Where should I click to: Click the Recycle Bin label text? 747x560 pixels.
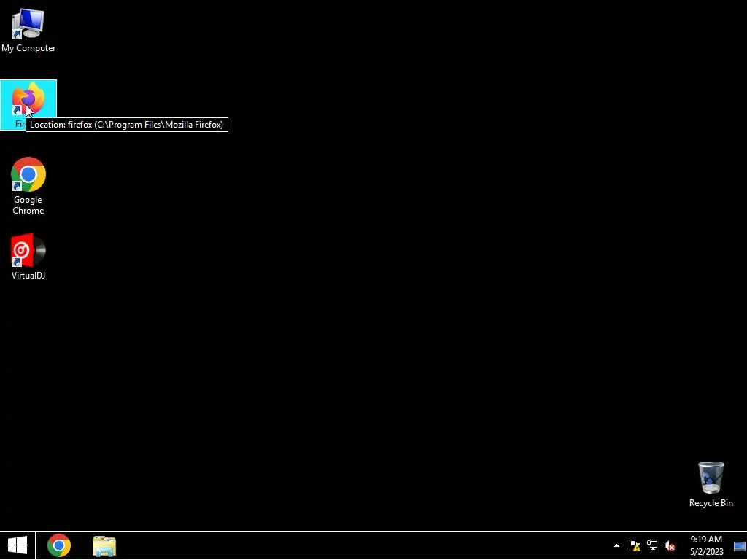click(x=711, y=503)
